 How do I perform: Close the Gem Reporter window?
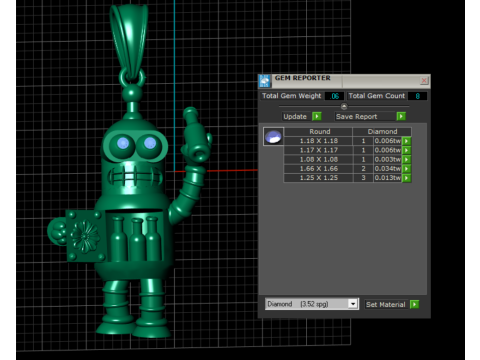point(424,81)
